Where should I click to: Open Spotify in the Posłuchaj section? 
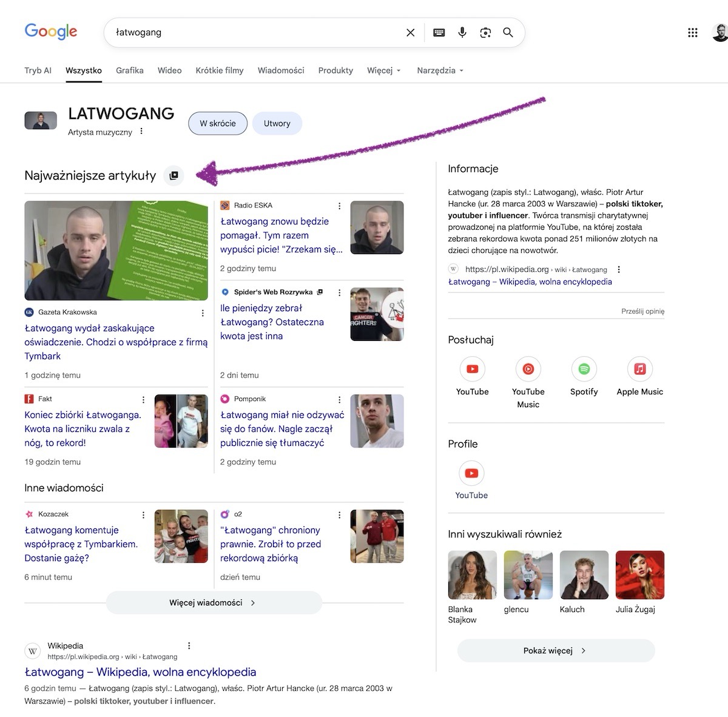point(584,369)
